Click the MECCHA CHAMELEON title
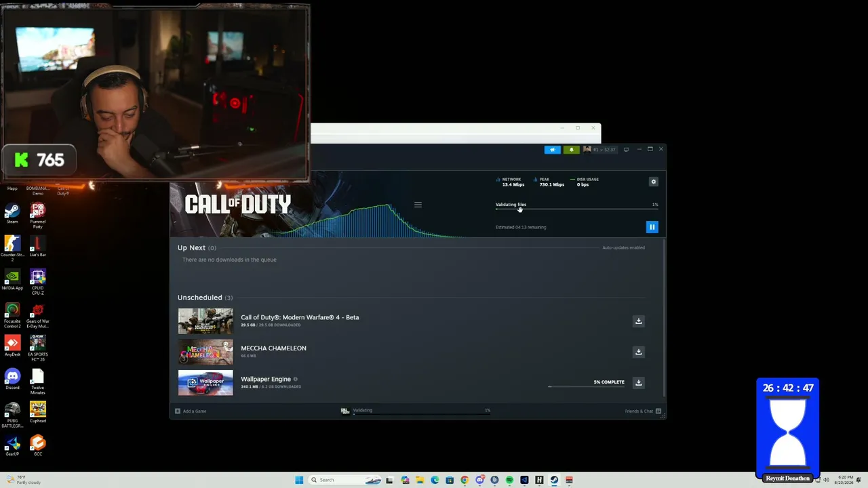The width and height of the screenshot is (868, 488). pyautogui.click(x=273, y=348)
